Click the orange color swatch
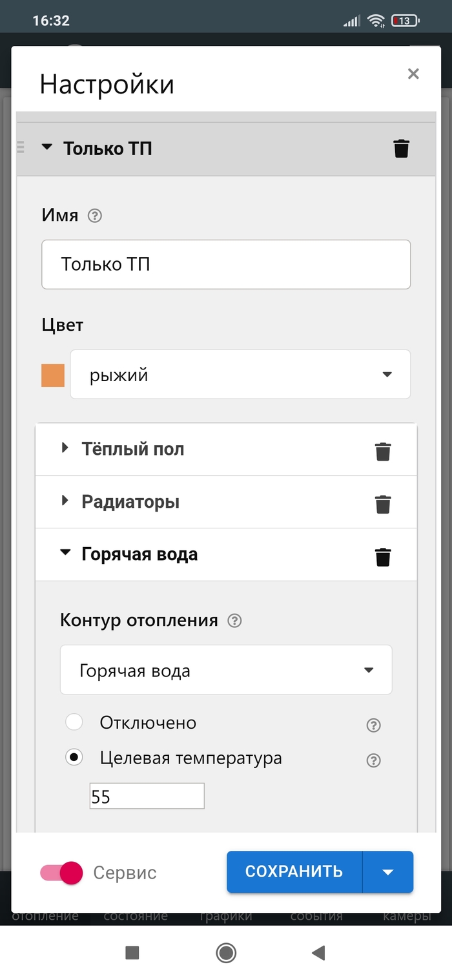452x980 pixels. (x=53, y=375)
